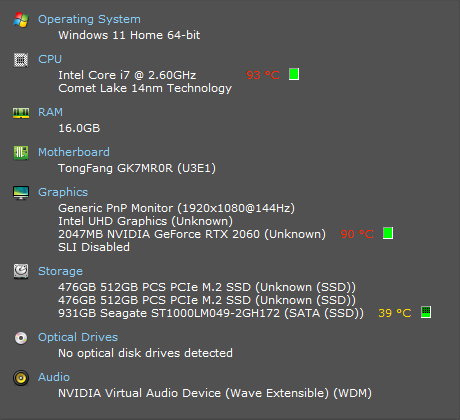Open the Optical Drives section heading
This screenshot has width=460, height=420.
point(78,337)
